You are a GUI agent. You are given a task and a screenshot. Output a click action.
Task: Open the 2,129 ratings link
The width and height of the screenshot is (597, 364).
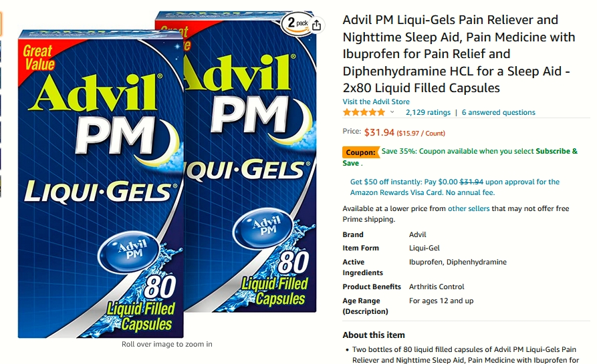click(x=428, y=112)
